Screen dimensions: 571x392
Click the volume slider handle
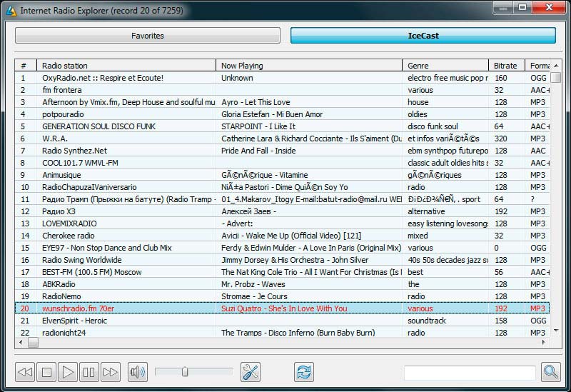[x=185, y=371]
